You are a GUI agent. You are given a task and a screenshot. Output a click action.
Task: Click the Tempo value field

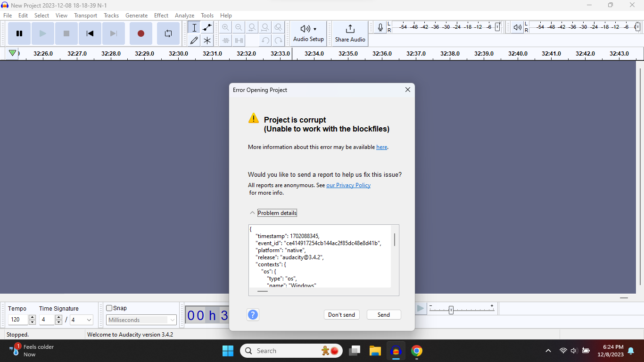coord(19,320)
